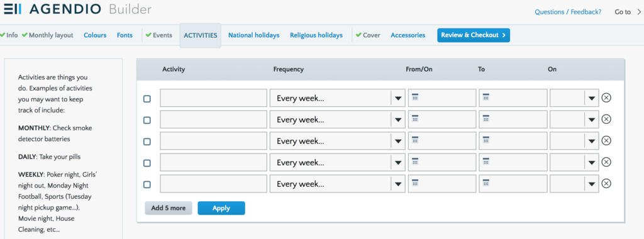644x239 pixels.
Task: Tick the first activity row checkbox
Action: pos(147,99)
